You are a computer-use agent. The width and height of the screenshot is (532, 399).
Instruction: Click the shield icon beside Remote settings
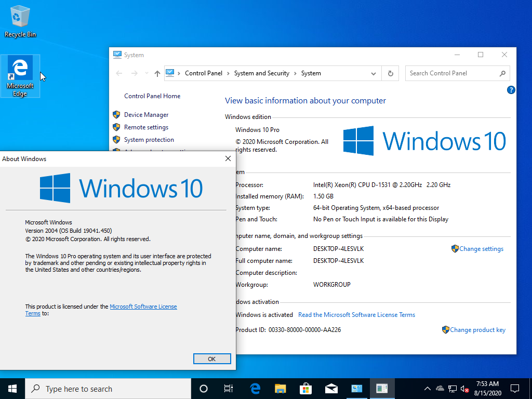click(x=116, y=127)
